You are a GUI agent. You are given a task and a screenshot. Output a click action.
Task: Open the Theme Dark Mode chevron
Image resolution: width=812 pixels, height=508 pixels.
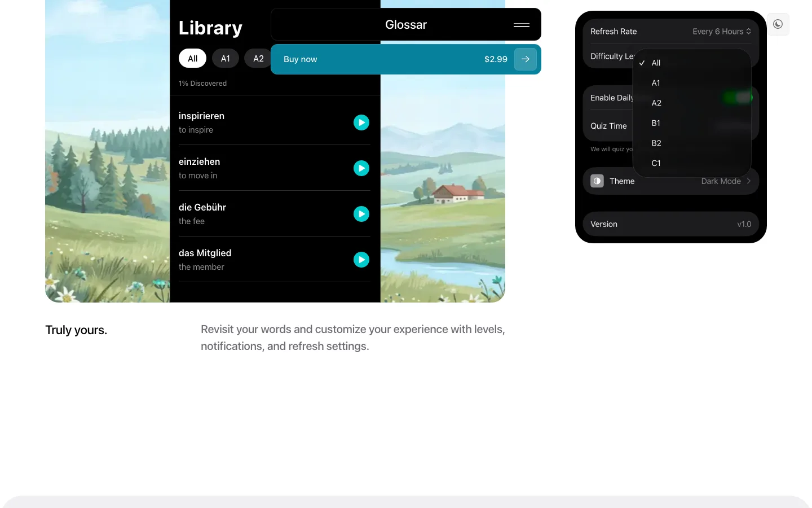[x=748, y=181]
